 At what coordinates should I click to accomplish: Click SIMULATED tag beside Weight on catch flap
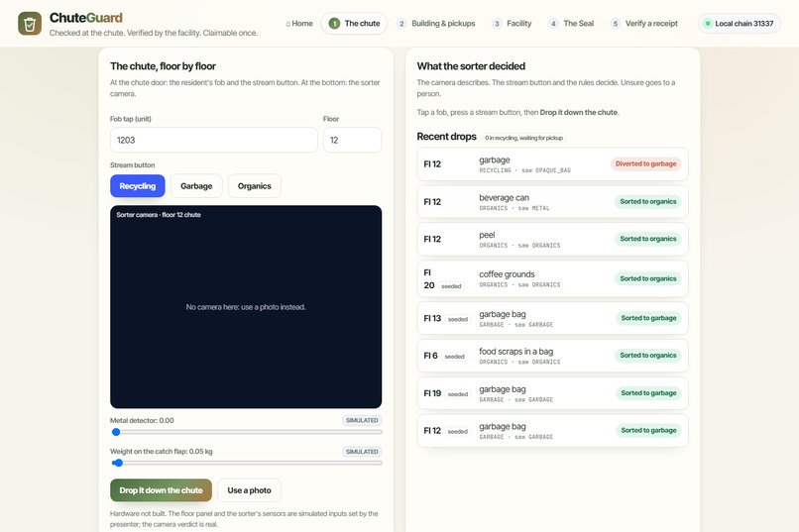tap(362, 452)
